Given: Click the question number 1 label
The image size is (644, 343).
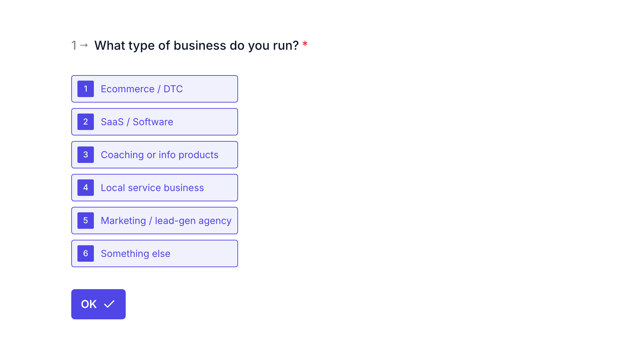Looking at the screenshot, I should (x=74, y=45).
